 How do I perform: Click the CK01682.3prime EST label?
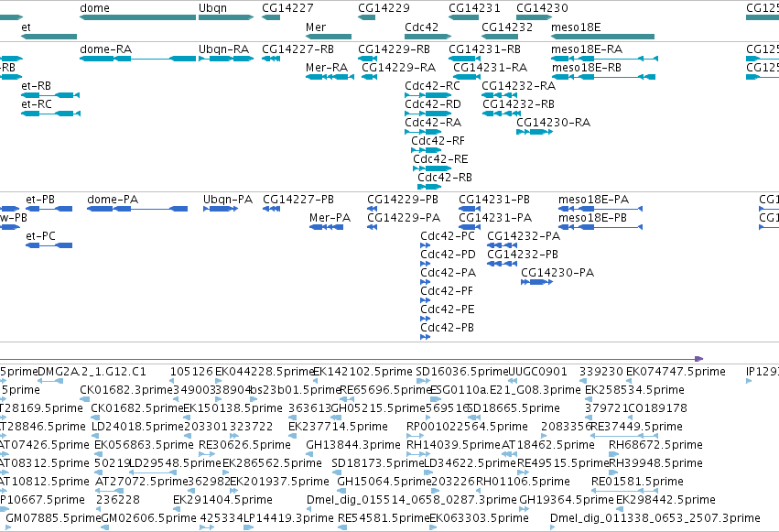[126, 390]
